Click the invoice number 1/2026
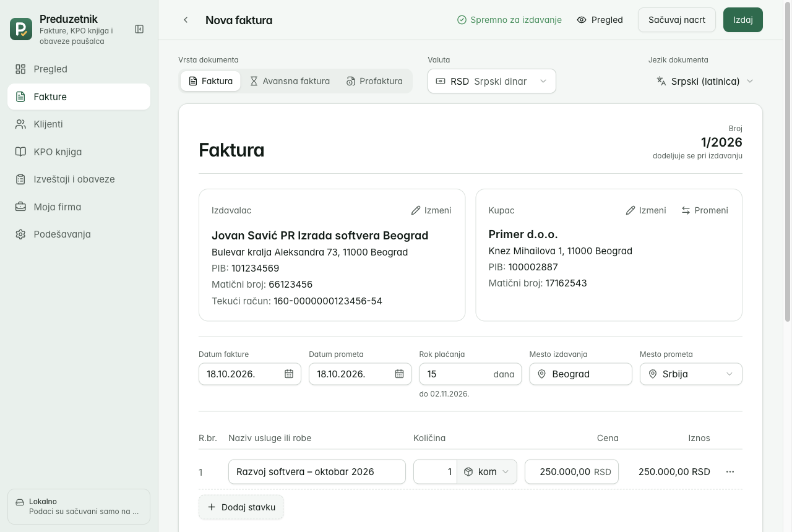792x532 pixels. pyautogui.click(x=721, y=142)
